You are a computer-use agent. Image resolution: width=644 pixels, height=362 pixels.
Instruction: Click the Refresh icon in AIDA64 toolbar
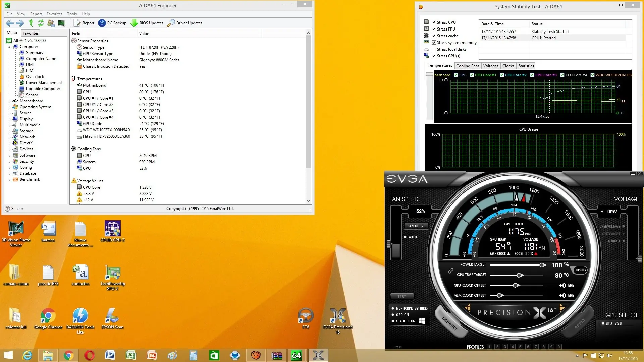tap(41, 23)
